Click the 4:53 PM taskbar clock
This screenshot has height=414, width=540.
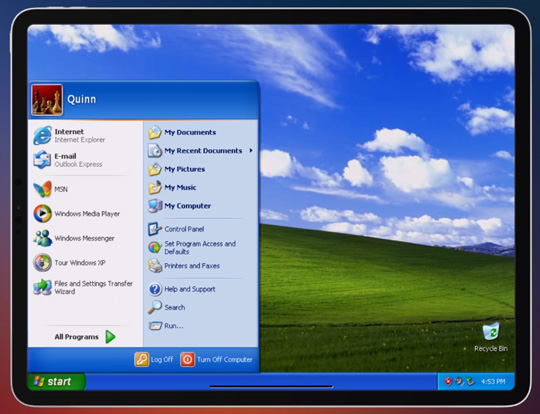[493, 382]
